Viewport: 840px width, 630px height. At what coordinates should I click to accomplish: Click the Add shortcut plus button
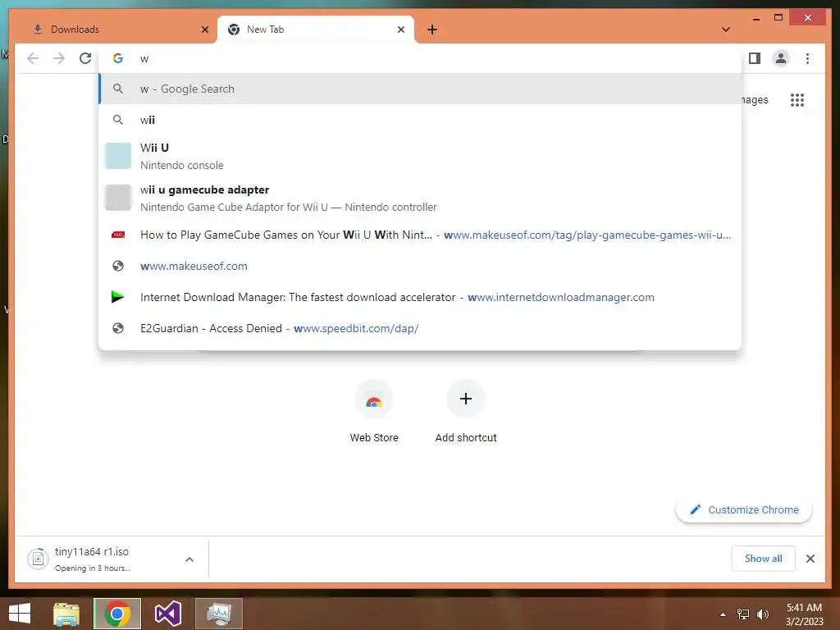[x=466, y=399]
